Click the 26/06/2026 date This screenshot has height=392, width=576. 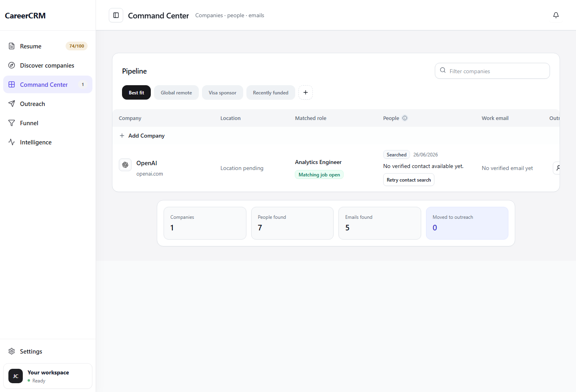[426, 154]
